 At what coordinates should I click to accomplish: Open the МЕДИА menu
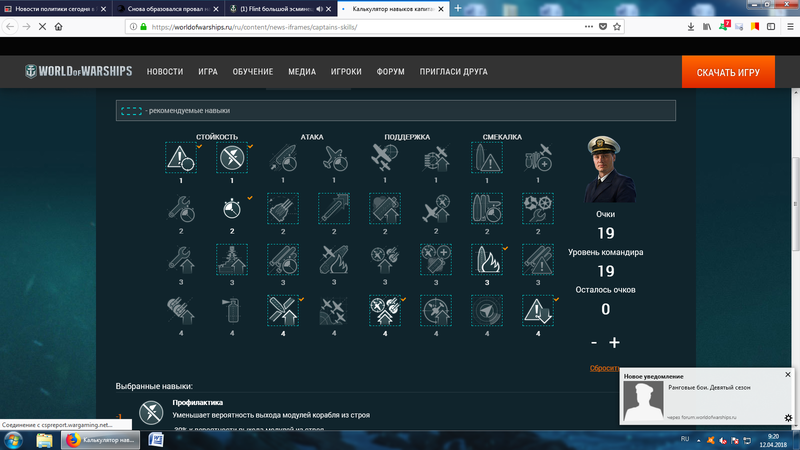[x=302, y=72]
